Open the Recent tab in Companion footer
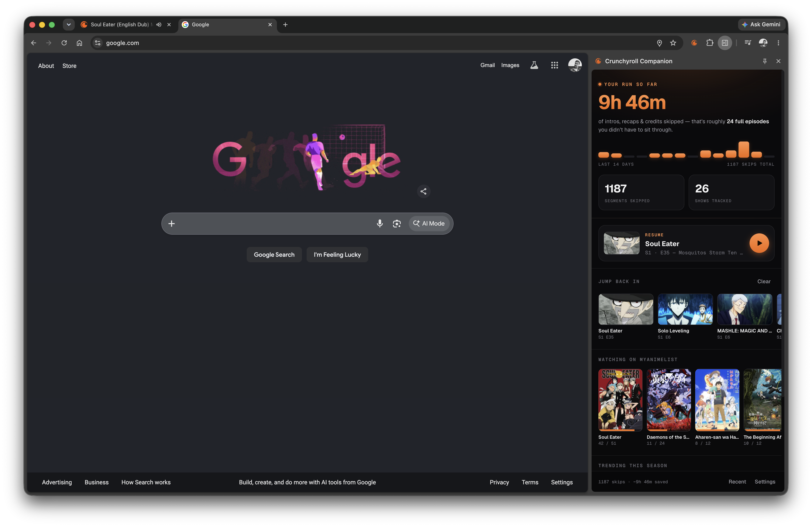This screenshot has width=812, height=527. (737, 482)
